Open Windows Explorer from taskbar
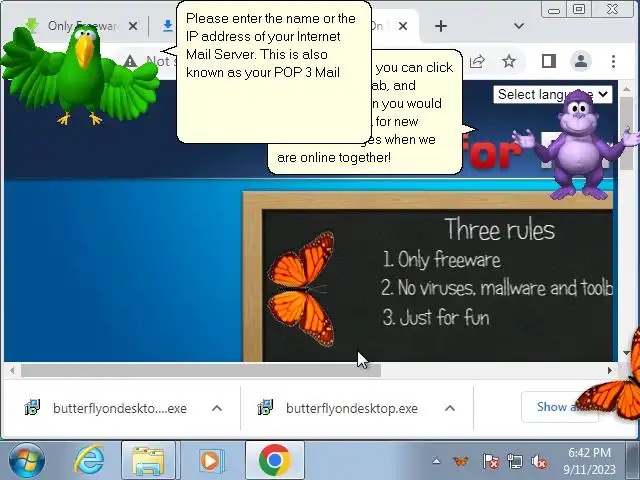The width and height of the screenshot is (640, 480). click(x=148, y=460)
